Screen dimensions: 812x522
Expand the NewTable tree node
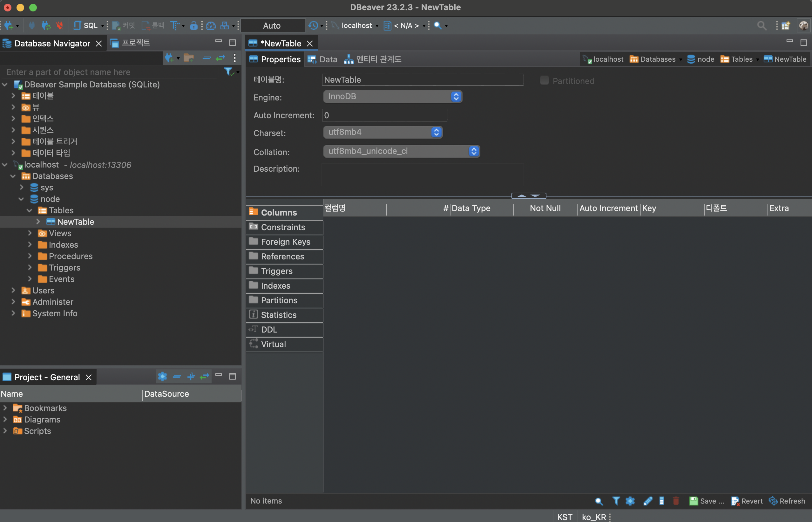(38, 222)
